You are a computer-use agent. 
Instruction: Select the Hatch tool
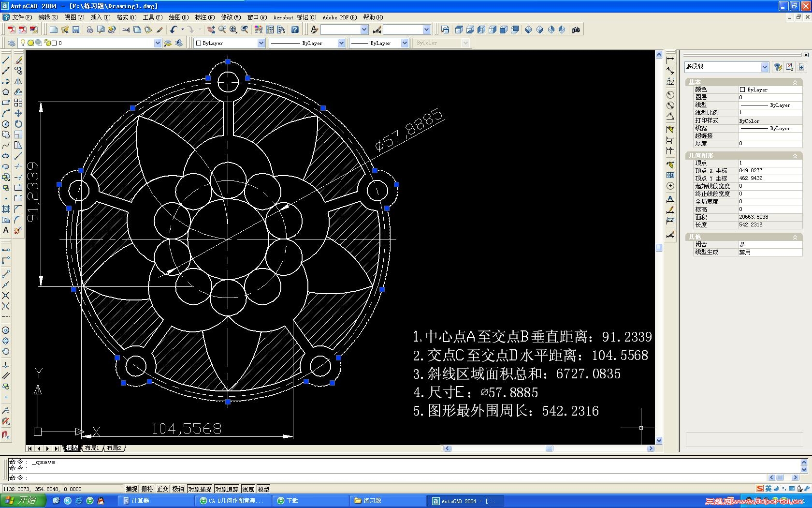click(x=6, y=209)
